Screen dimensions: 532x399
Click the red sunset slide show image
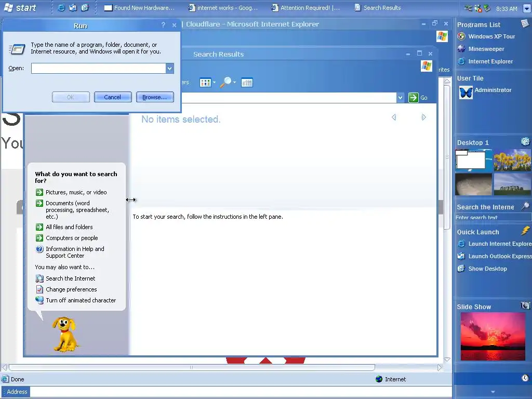[493, 336]
